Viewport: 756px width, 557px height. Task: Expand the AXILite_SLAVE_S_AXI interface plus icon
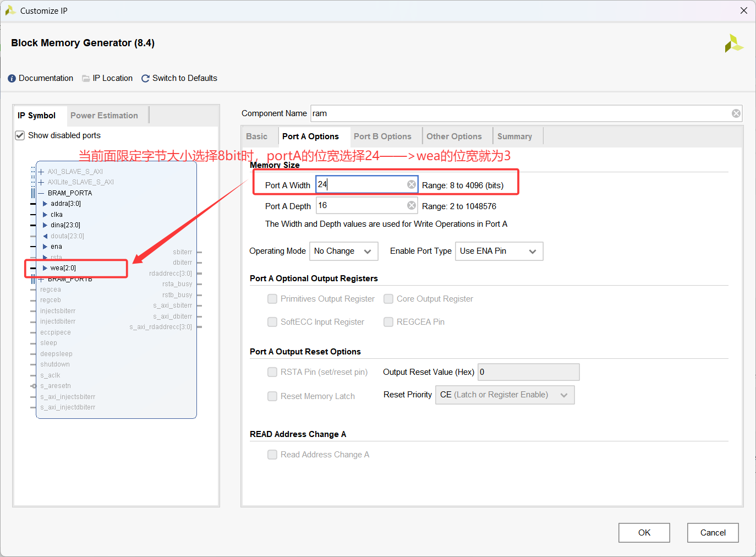(x=41, y=182)
